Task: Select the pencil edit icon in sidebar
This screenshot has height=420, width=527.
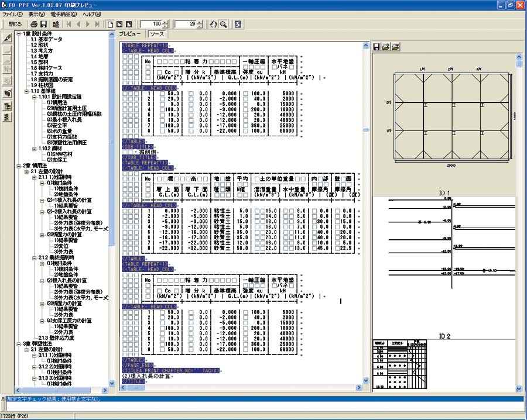Action: click(7, 38)
